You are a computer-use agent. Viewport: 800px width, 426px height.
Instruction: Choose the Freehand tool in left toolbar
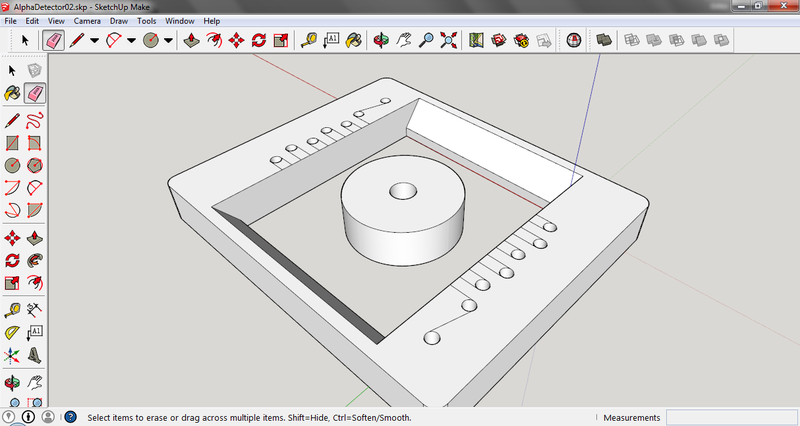point(35,119)
